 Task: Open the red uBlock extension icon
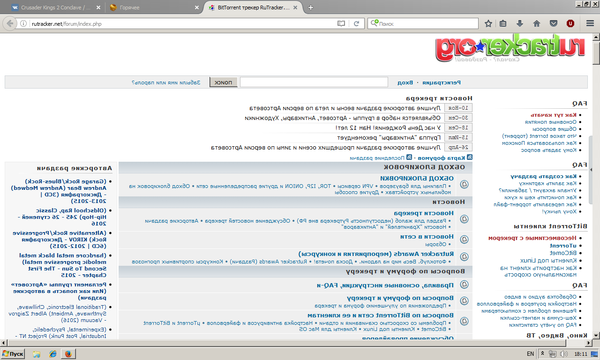(x=570, y=23)
